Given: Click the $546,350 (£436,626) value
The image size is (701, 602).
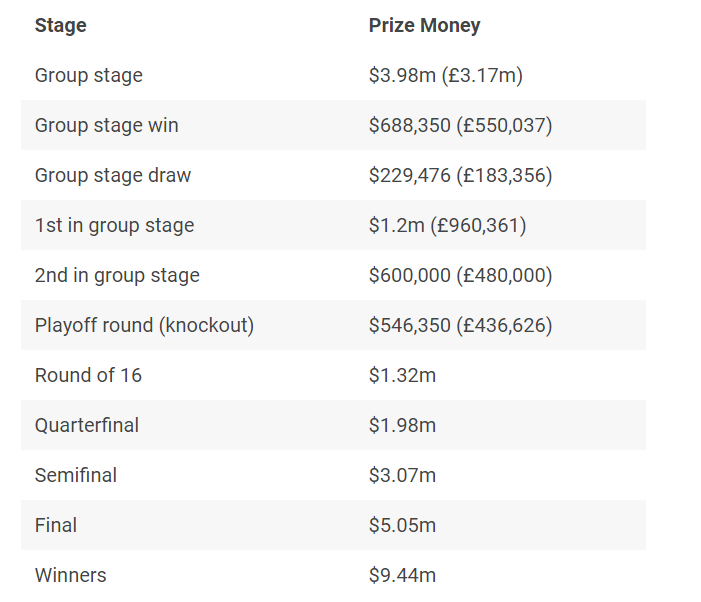Looking at the screenshot, I should tap(460, 325).
